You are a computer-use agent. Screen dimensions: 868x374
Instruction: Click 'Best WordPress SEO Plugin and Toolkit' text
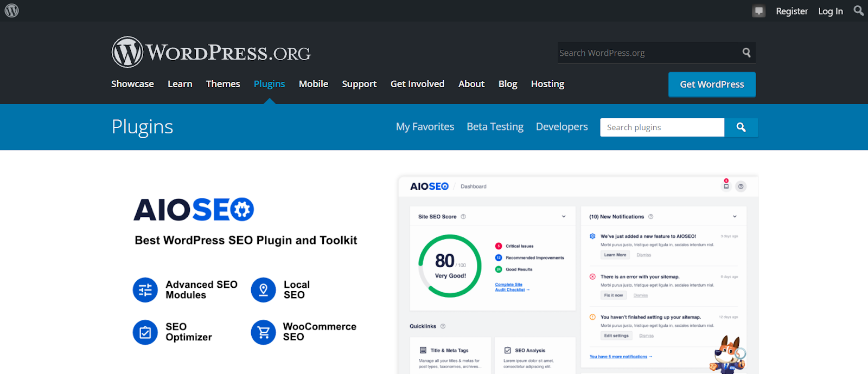coord(246,240)
